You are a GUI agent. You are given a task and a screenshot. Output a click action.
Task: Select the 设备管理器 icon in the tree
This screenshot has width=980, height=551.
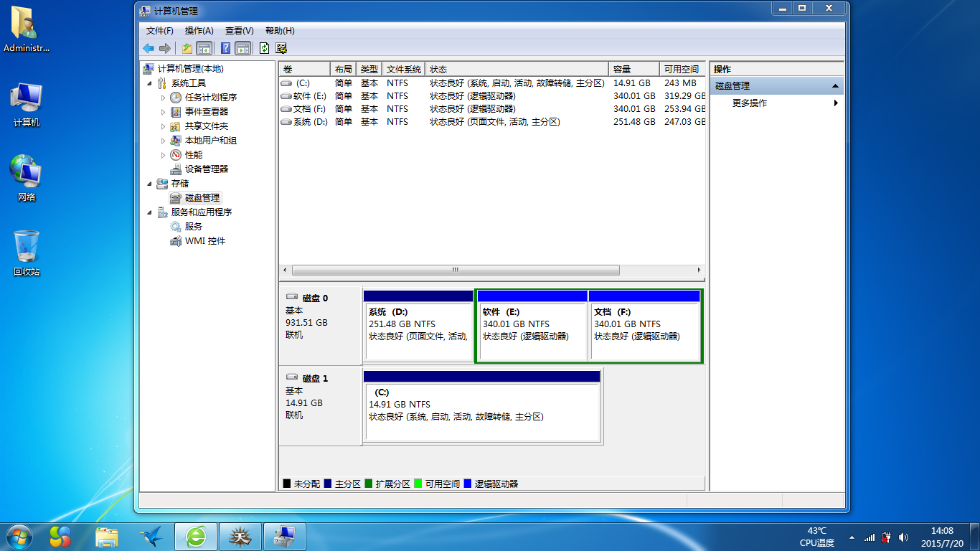[176, 169]
